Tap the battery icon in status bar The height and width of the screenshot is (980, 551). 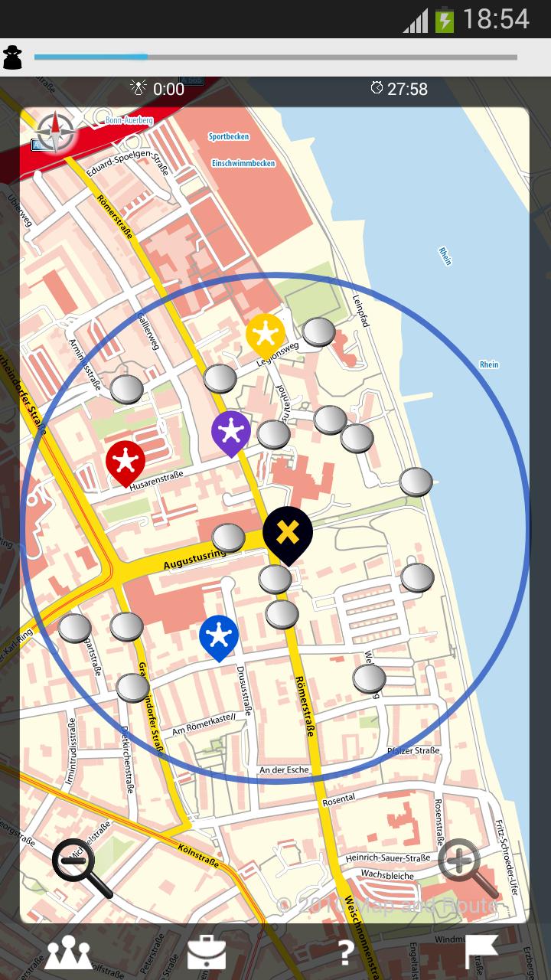click(445, 20)
